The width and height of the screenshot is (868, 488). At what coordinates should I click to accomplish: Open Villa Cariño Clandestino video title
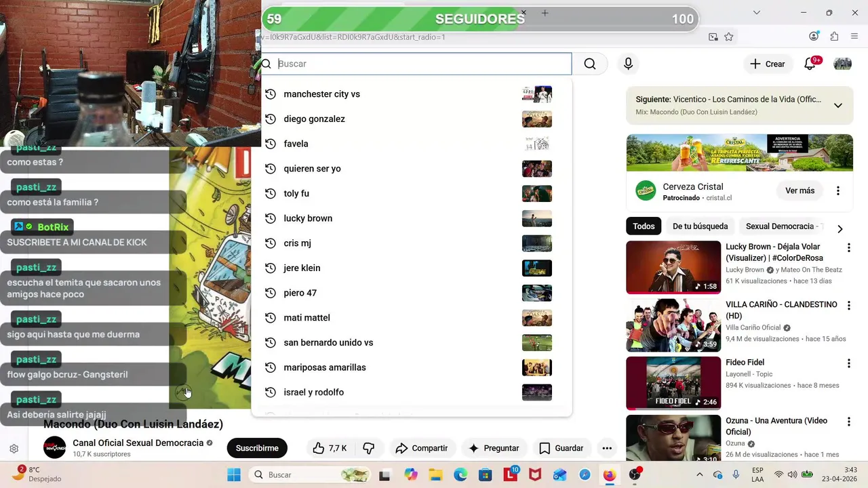pyautogui.click(x=781, y=310)
